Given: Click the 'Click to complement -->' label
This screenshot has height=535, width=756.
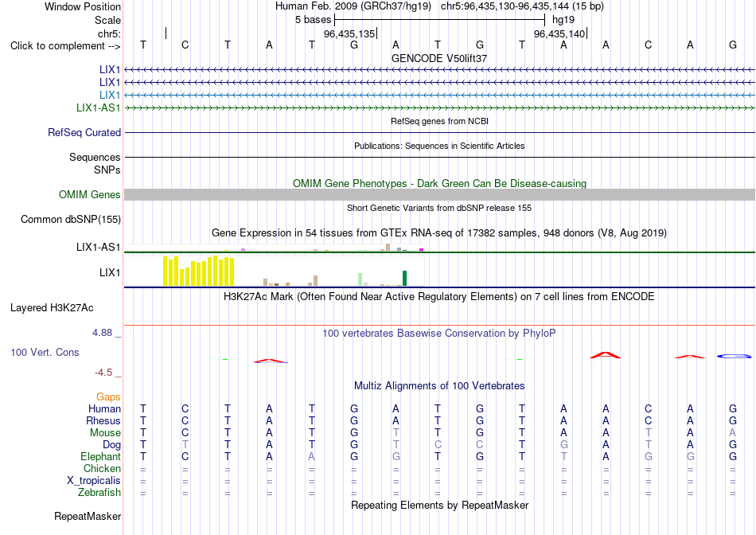Looking at the screenshot, I should click(65, 46).
